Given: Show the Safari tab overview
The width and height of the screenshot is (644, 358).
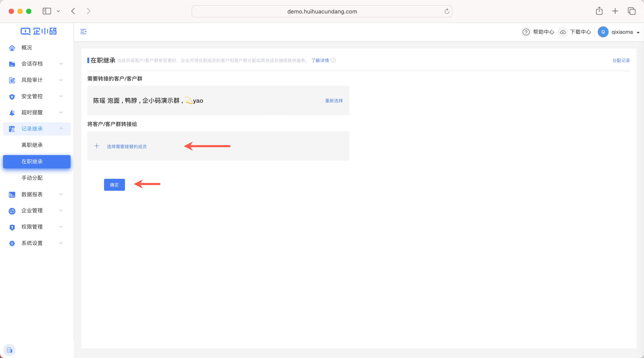Looking at the screenshot, I should pyautogui.click(x=632, y=11).
